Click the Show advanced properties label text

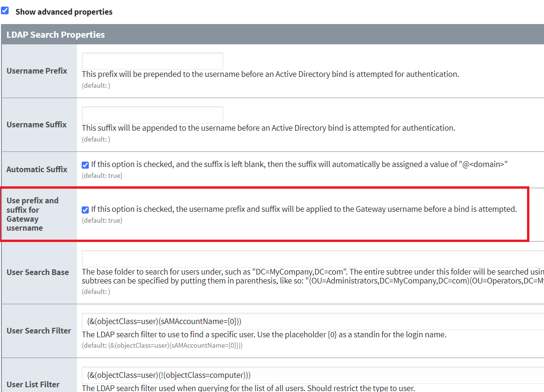pyautogui.click(x=64, y=11)
